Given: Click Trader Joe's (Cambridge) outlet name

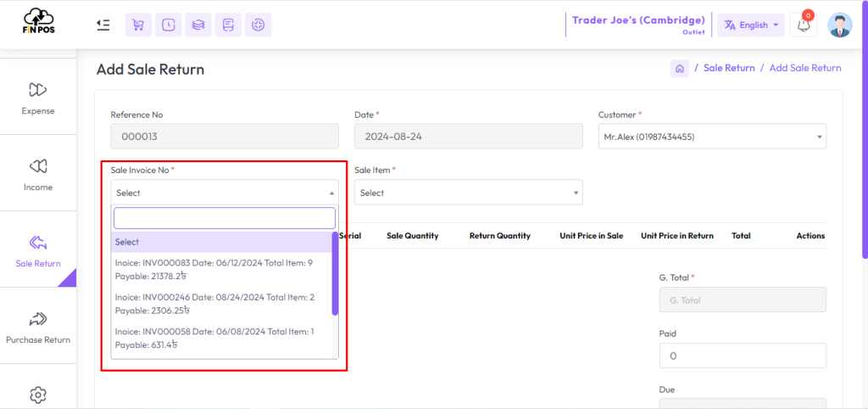Looking at the screenshot, I should coord(638,20).
